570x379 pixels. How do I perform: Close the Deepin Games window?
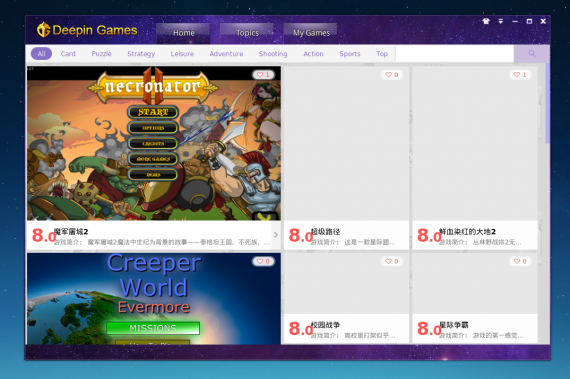click(x=543, y=21)
